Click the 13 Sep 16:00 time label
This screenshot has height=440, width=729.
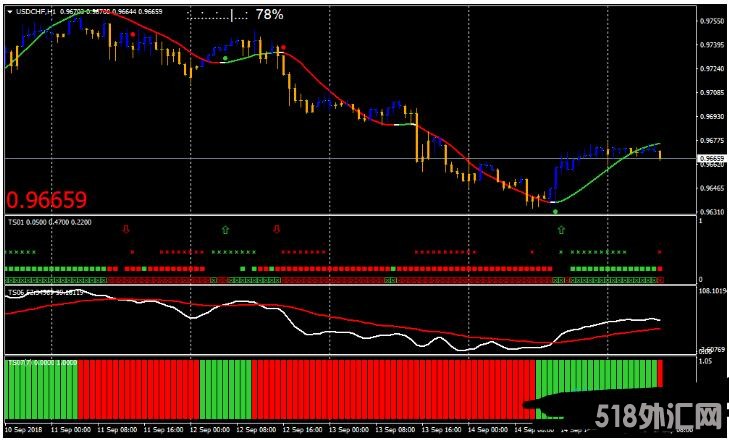pyautogui.click(x=441, y=428)
